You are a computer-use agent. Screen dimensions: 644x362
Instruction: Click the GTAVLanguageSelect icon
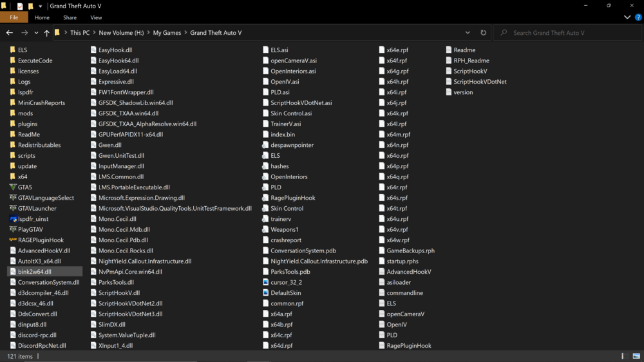(x=13, y=198)
